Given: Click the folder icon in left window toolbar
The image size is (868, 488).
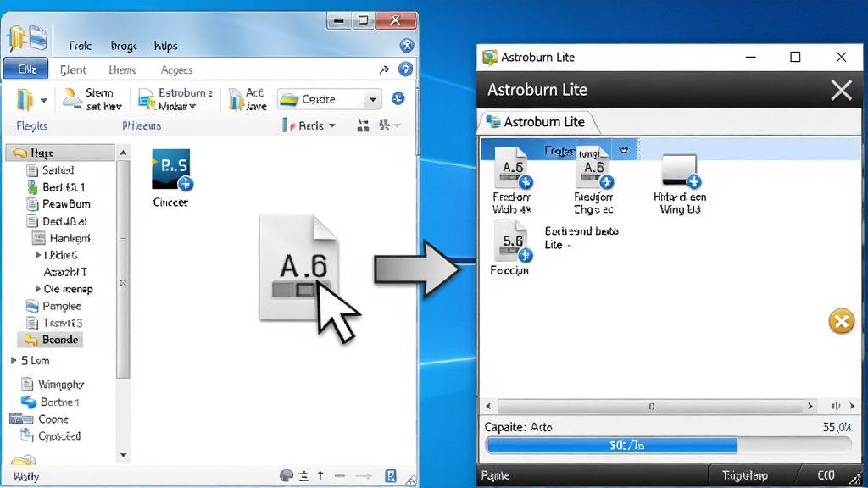Looking at the screenshot, I should [x=25, y=100].
